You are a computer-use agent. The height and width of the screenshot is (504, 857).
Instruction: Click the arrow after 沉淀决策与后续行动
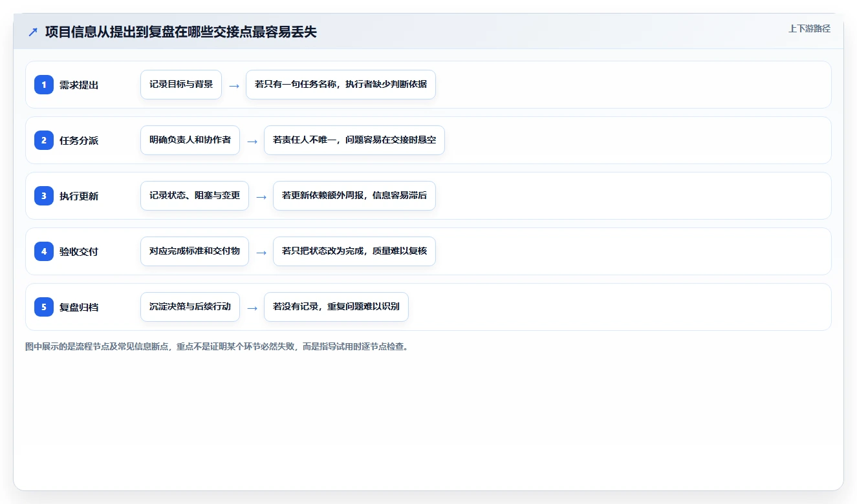tap(252, 308)
